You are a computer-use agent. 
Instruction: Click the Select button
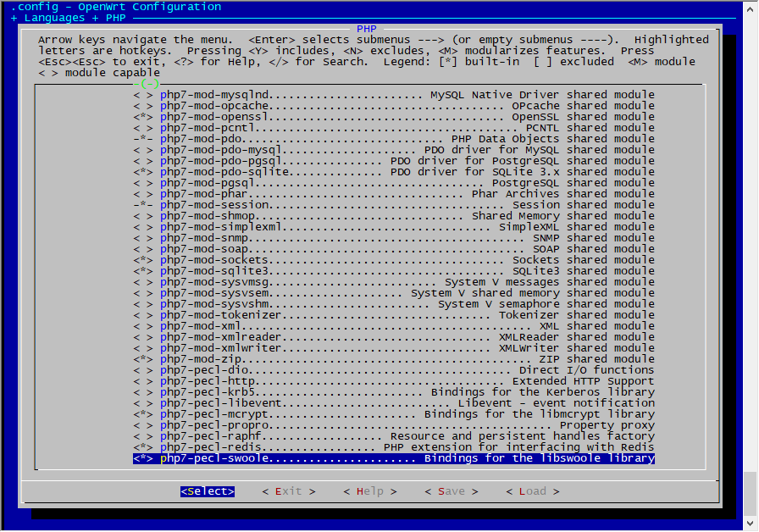click(208, 491)
